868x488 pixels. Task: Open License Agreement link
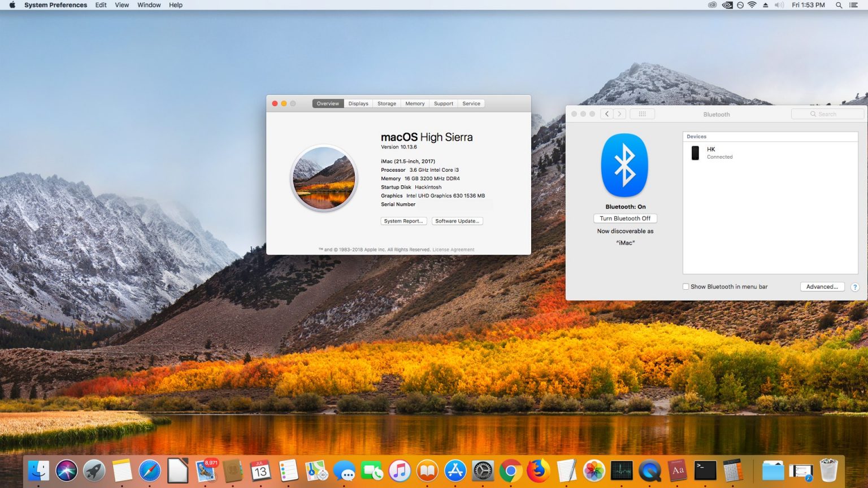(453, 250)
